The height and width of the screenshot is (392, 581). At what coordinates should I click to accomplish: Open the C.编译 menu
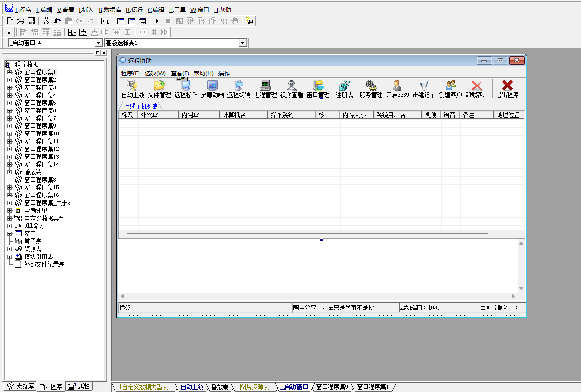point(156,10)
